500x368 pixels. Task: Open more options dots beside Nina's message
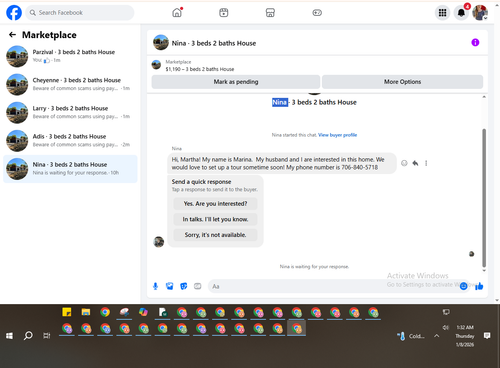coord(426,163)
